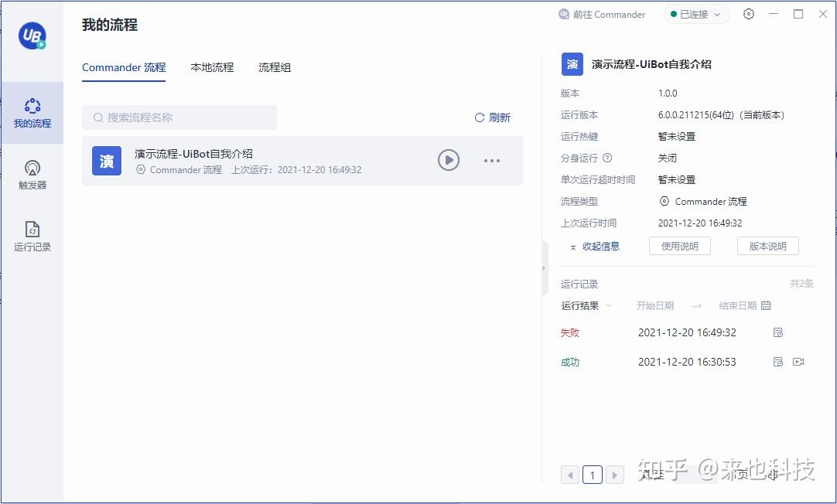The height and width of the screenshot is (504, 837).
Task: Switch to the 流程组 tab
Action: point(275,67)
